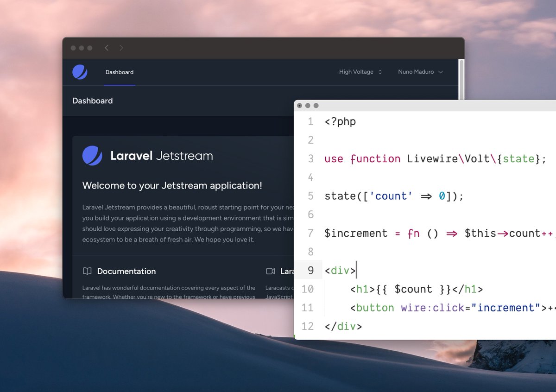Viewport: 556px width, 392px height.
Task: Place cursor on the <?php opening tag
Action: point(340,122)
